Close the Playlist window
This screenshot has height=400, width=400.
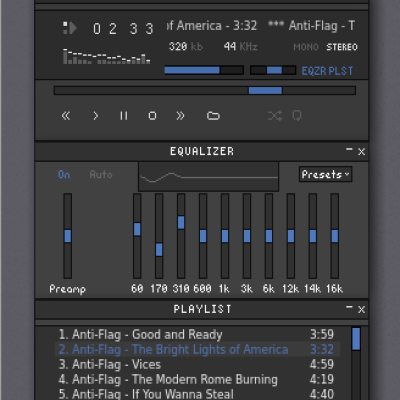(361, 310)
